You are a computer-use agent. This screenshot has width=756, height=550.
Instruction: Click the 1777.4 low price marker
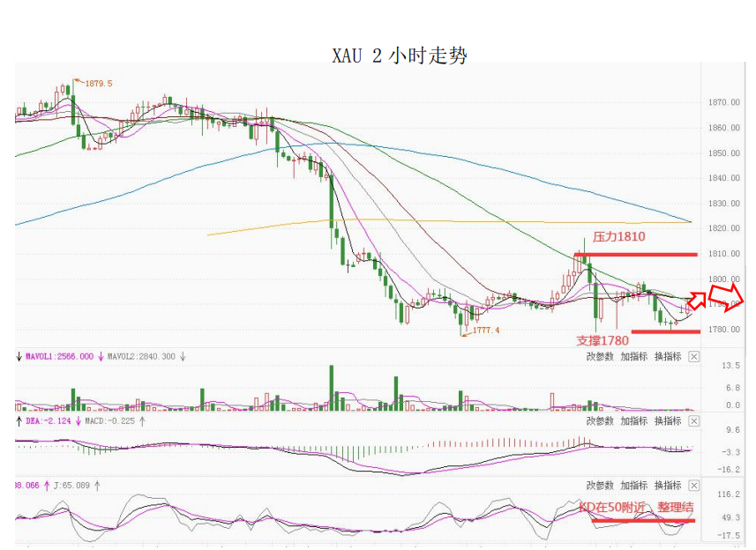(x=486, y=331)
